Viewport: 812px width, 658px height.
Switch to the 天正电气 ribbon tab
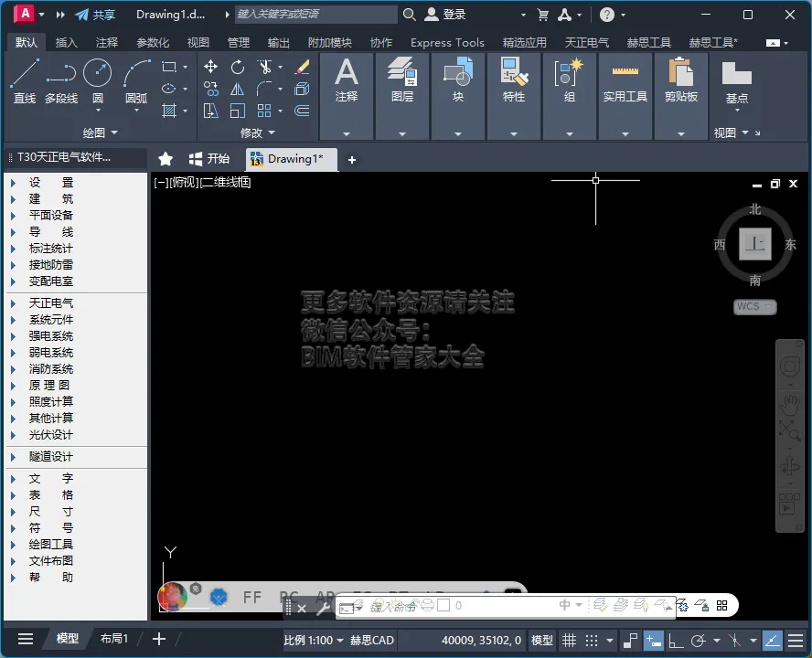point(587,42)
